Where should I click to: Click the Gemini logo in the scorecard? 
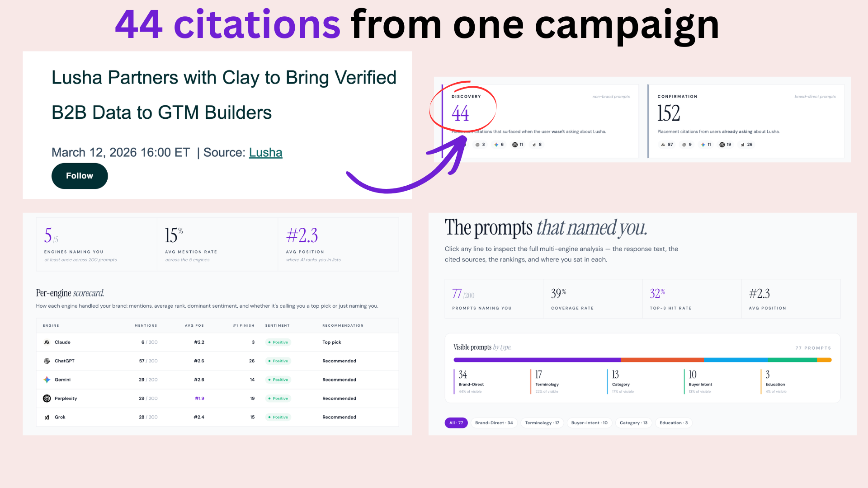point(47,380)
